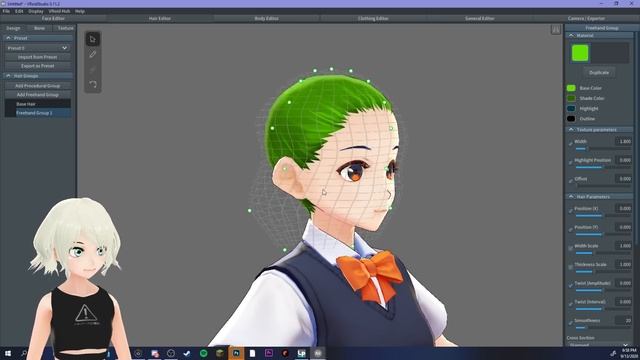Open the Windows Start menu

[x=8, y=353]
